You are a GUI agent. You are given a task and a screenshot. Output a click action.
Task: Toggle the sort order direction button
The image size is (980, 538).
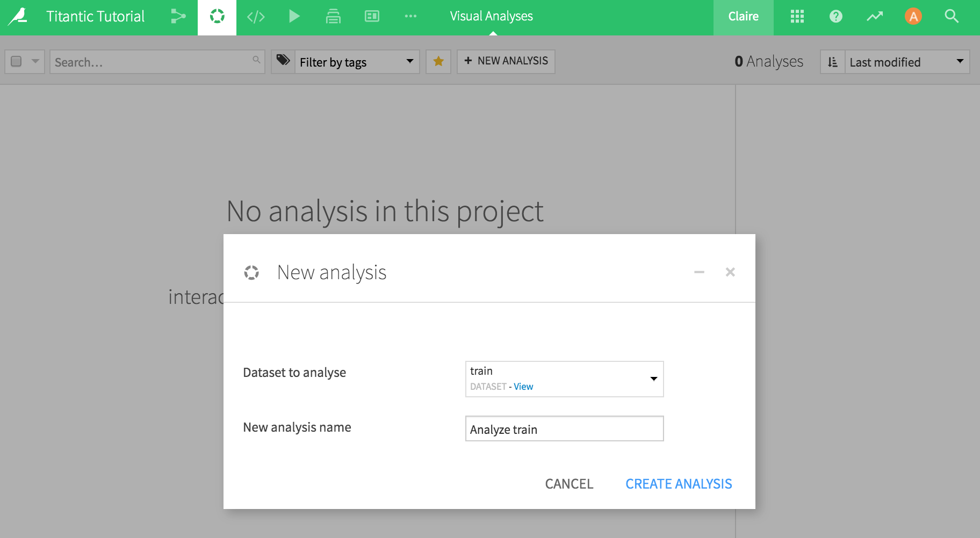(833, 62)
